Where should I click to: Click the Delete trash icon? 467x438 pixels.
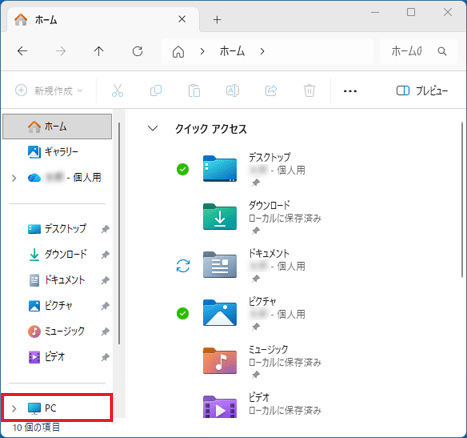coord(309,90)
